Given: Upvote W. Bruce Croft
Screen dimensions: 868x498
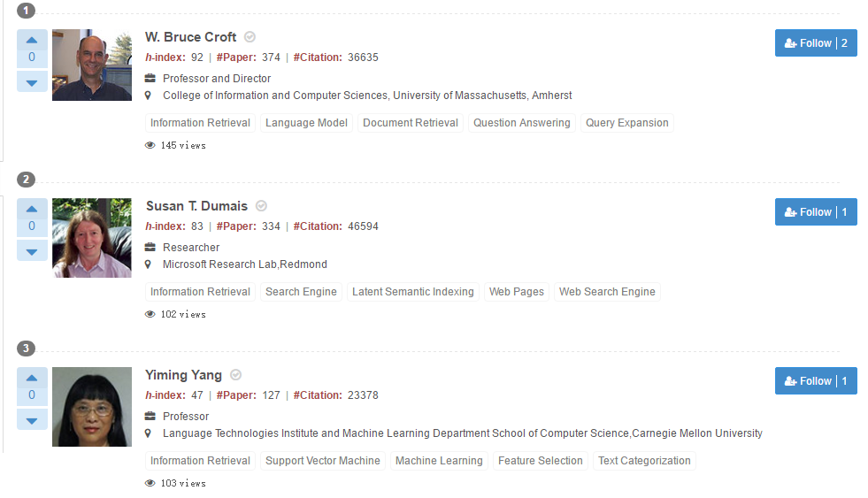Looking at the screenshot, I should coord(32,40).
